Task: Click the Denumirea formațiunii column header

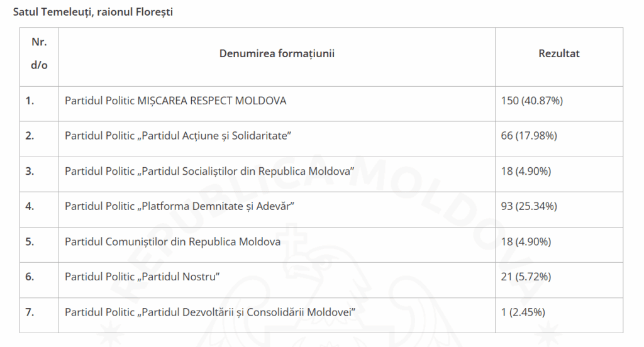Action: point(277,53)
